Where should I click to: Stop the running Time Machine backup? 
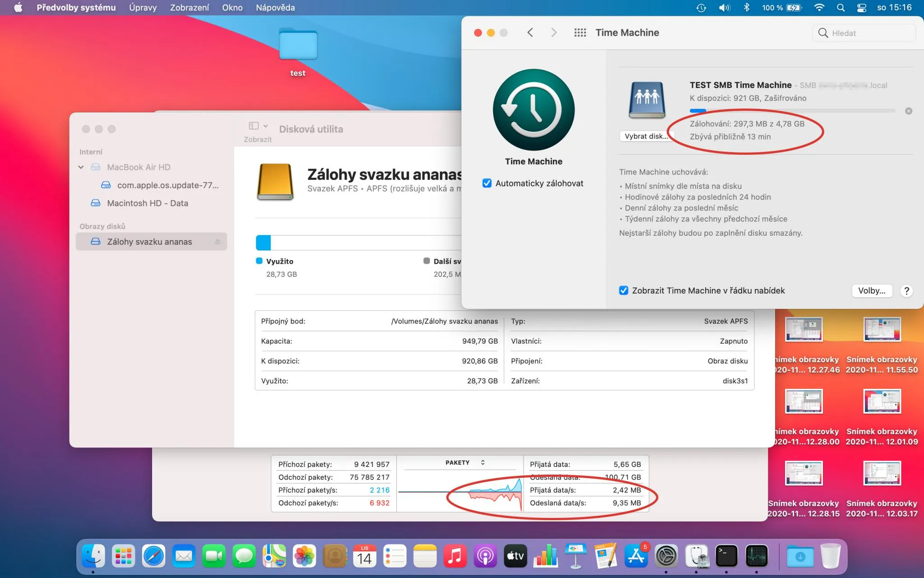tap(909, 111)
